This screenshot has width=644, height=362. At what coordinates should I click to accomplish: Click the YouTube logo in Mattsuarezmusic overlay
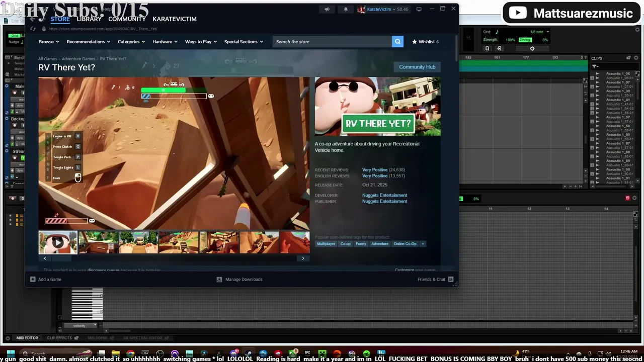coord(518,13)
